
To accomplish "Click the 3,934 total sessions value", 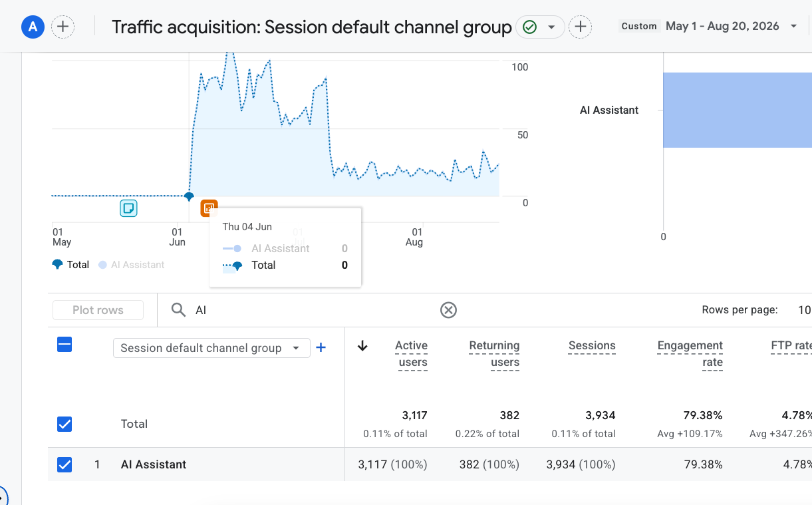I will (601, 415).
